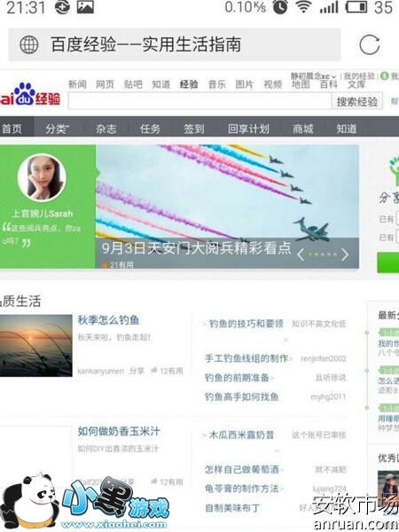Image resolution: width=399 pixels, height=532 pixels.
Task: Tap the address bar page title
Action: click(146, 44)
